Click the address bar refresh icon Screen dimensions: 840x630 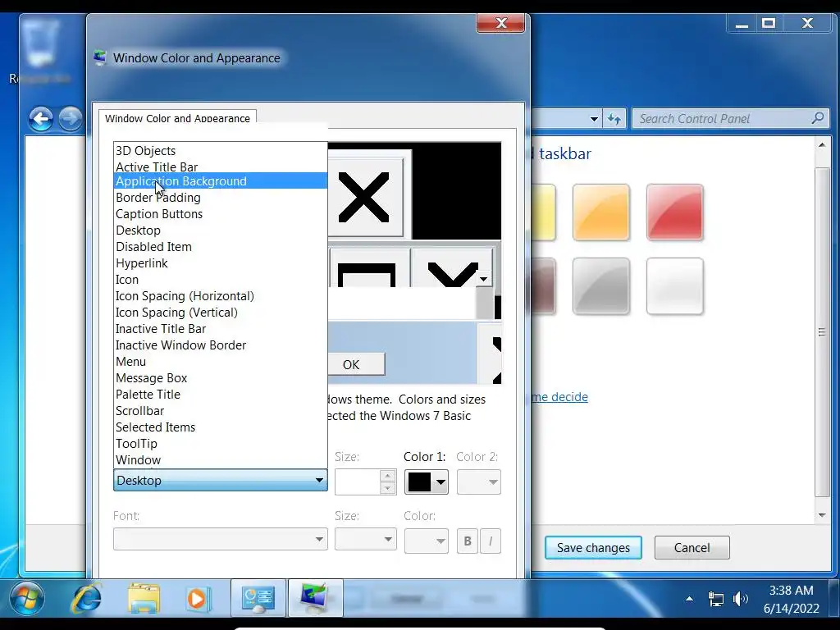[x=614, y=118]
